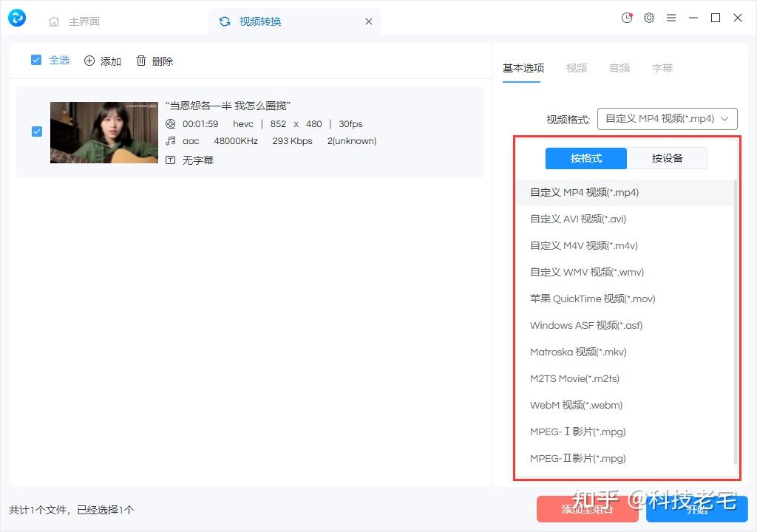Uncheck the video file's checkbox
The width and height of the screenshot is (757, 532).
point(36,132)
